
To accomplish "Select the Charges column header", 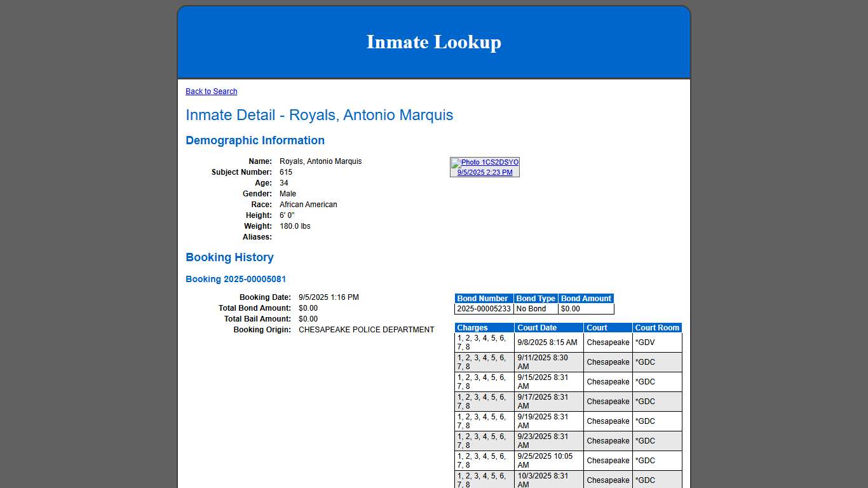I will click(x=474, y=327).
